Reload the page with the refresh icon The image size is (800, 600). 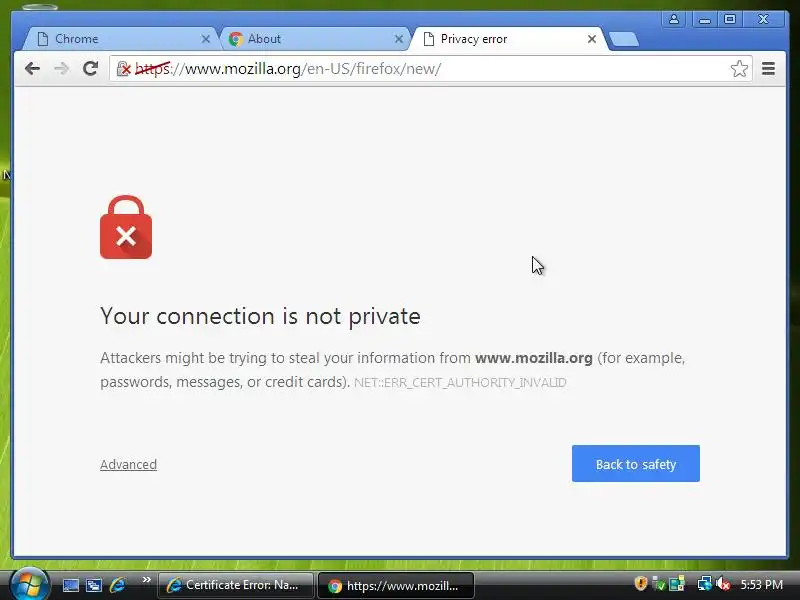[90, 68]
